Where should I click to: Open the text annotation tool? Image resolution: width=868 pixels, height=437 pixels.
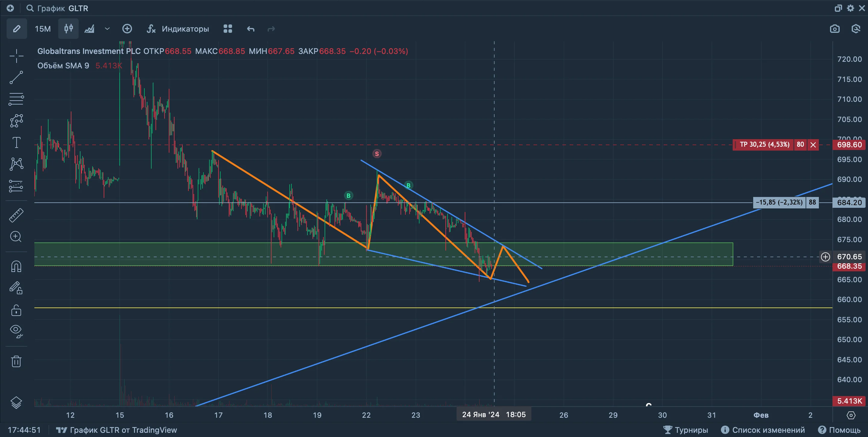[x=16, y=142]
